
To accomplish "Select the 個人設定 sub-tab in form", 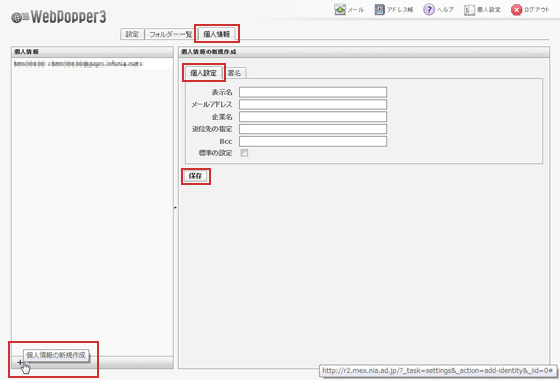I will [203, 73].
